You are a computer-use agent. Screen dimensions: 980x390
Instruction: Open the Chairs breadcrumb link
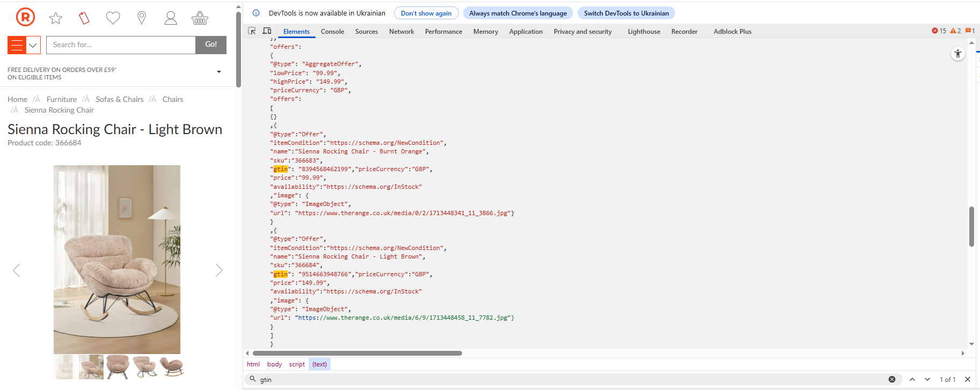tap(173, 99)
